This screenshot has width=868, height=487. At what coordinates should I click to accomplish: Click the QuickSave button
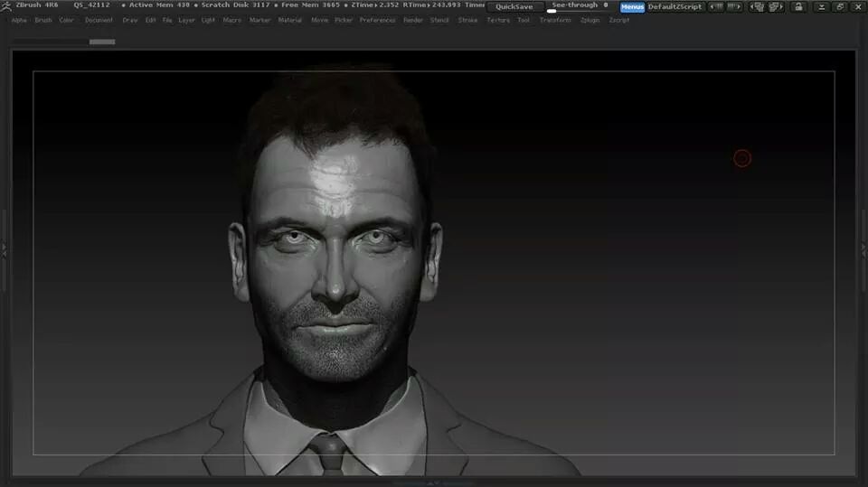click(x=514, y=6)
